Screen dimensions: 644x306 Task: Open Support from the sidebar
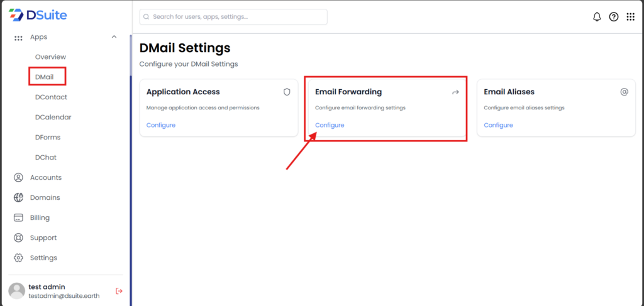click(43, 238)
